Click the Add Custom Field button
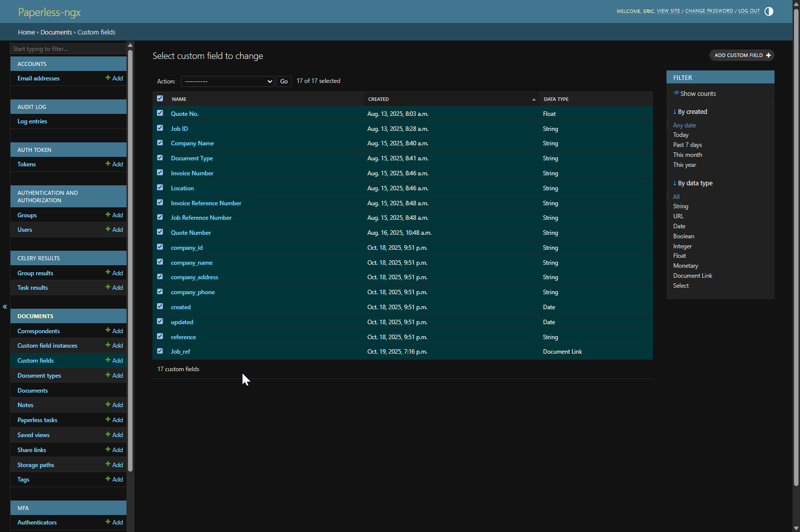800x532 pixels. [x=741, y=55]
